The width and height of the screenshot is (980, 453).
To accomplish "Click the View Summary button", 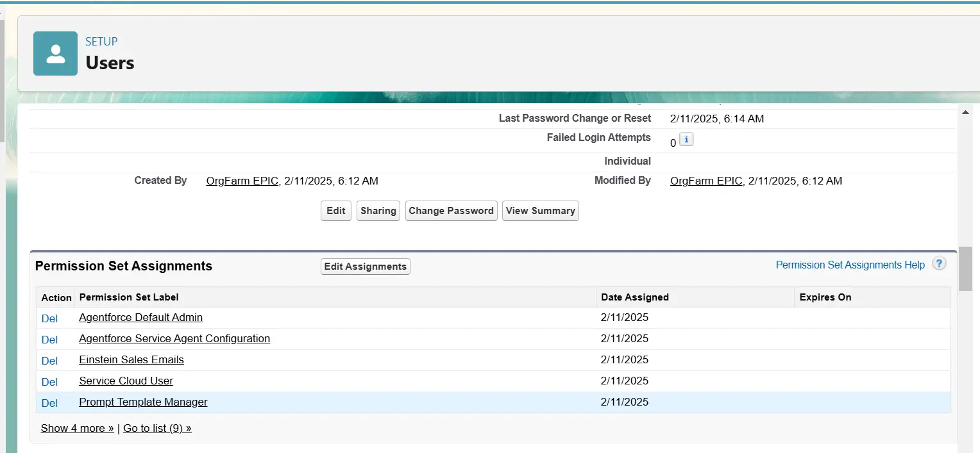I will click(x=541, y=211).
